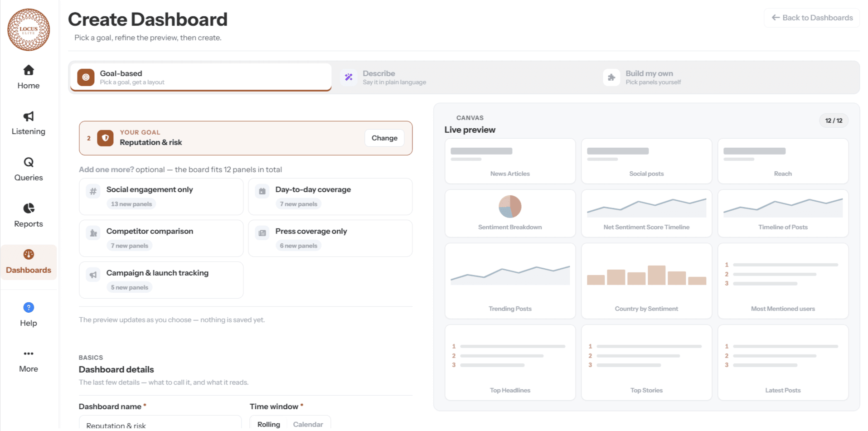The width and height of the screenshot is (868, 431).
Task: Add the Social engagement only goal
Action: (x=161, y=197)
